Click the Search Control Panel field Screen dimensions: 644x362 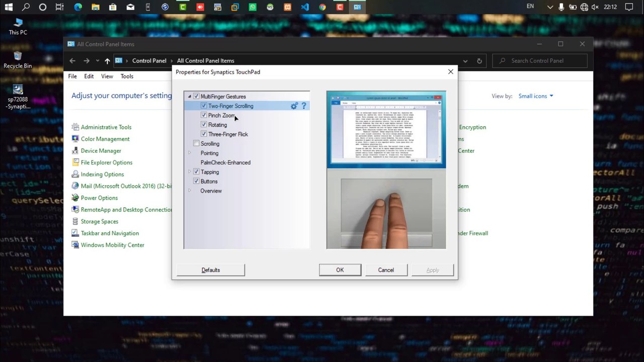click(x=540, y=61)
